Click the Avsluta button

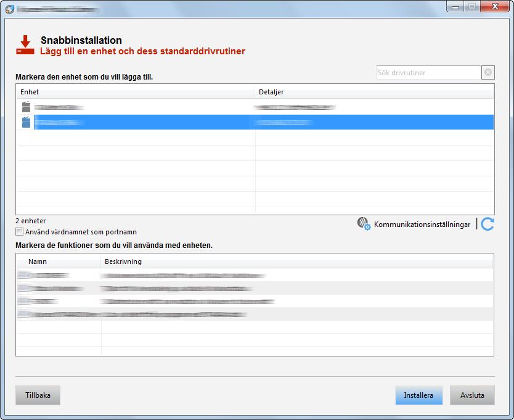click(472, 395)
